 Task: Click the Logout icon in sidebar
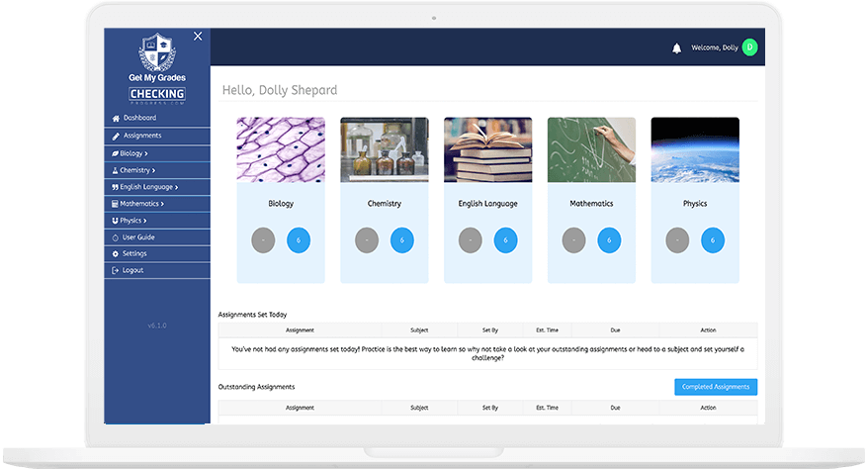[116, 271]
